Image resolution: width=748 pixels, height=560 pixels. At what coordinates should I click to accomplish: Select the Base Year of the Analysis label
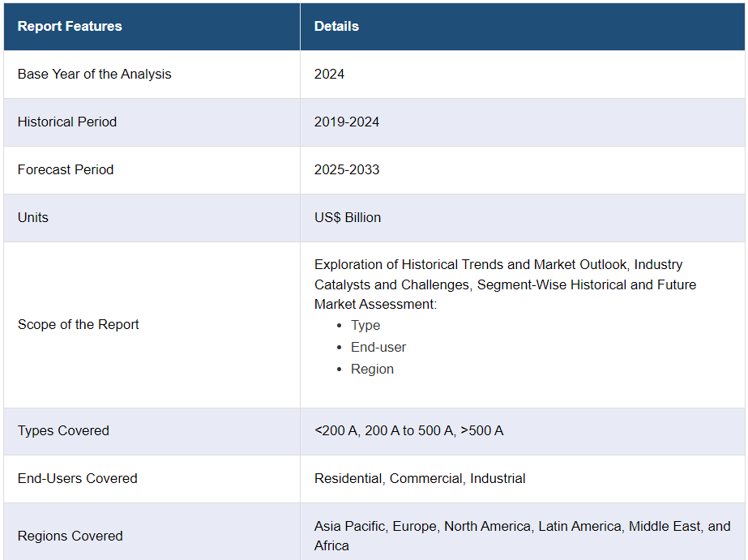pyautogui.click(x=95, y=74)
